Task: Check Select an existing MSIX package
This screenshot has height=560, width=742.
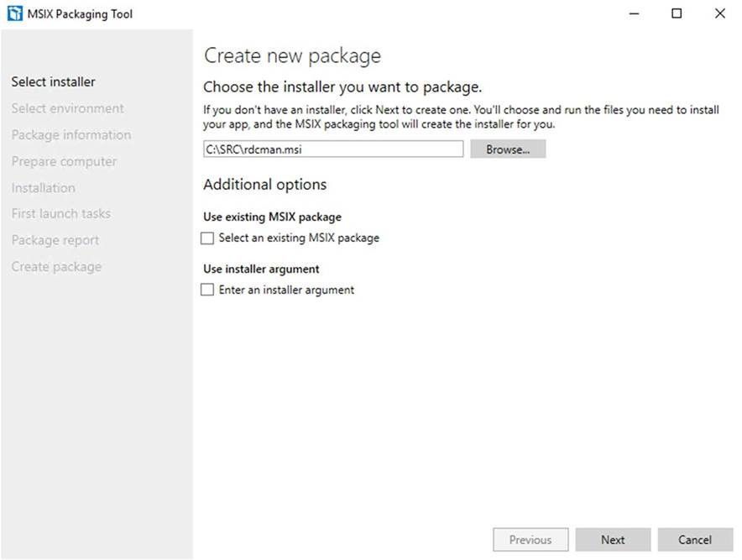Action: pos(207,238)
